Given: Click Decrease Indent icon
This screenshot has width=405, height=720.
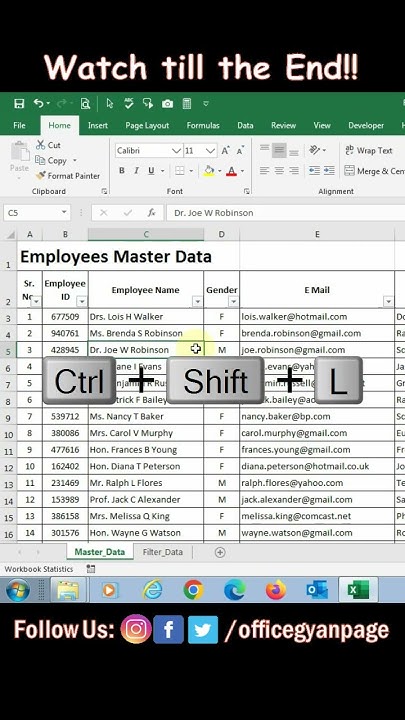Looking at the screenshot, I should pos(314,171).
